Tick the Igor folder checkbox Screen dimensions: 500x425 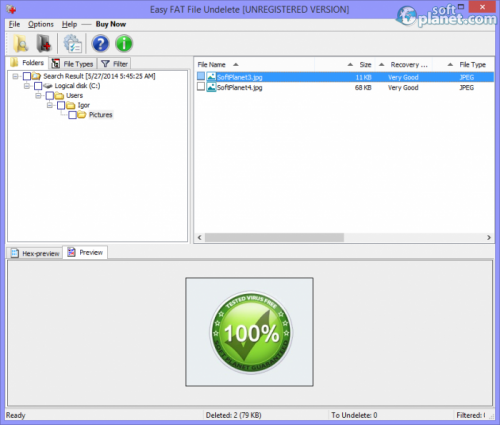point(61,105)
